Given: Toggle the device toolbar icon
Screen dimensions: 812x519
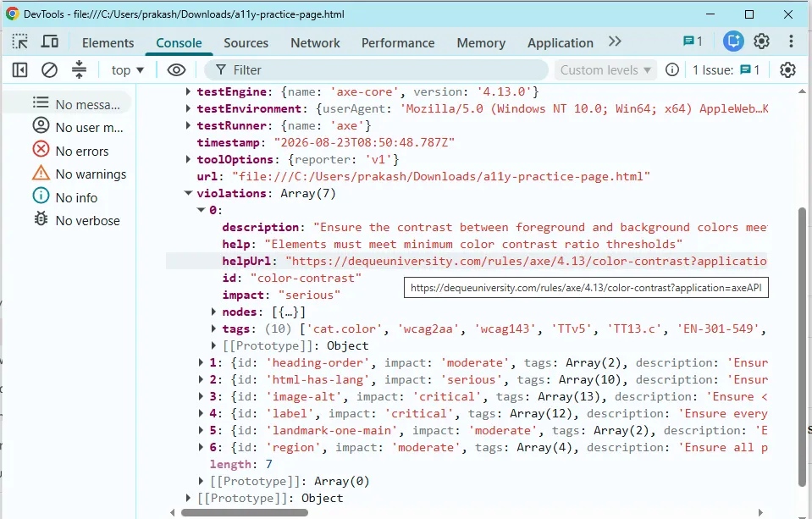Looking at the screenshot, I should point(50,42).
